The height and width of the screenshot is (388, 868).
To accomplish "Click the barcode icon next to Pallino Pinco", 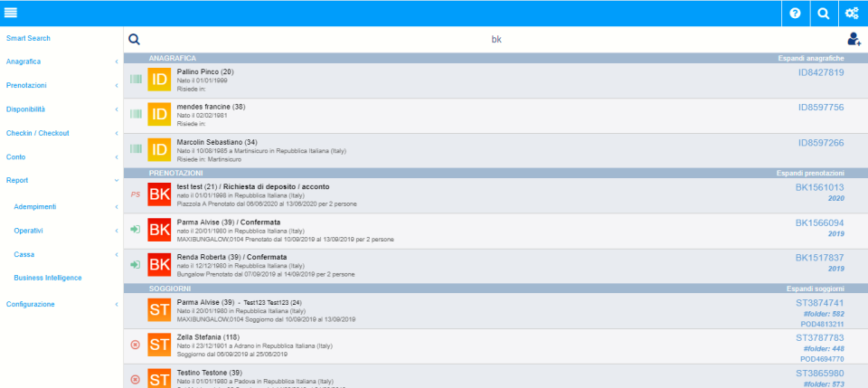I will coord(136,80).
